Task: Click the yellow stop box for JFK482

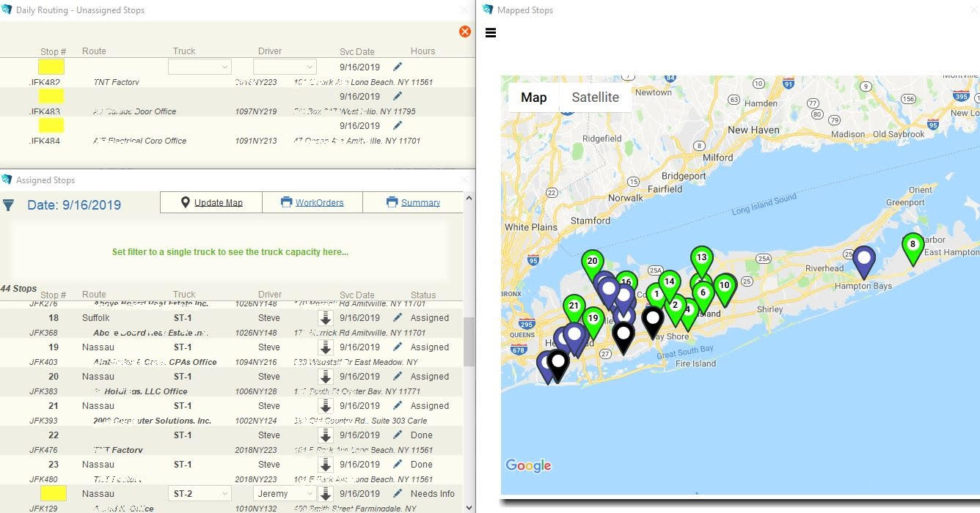Action: tap(51, 67)
